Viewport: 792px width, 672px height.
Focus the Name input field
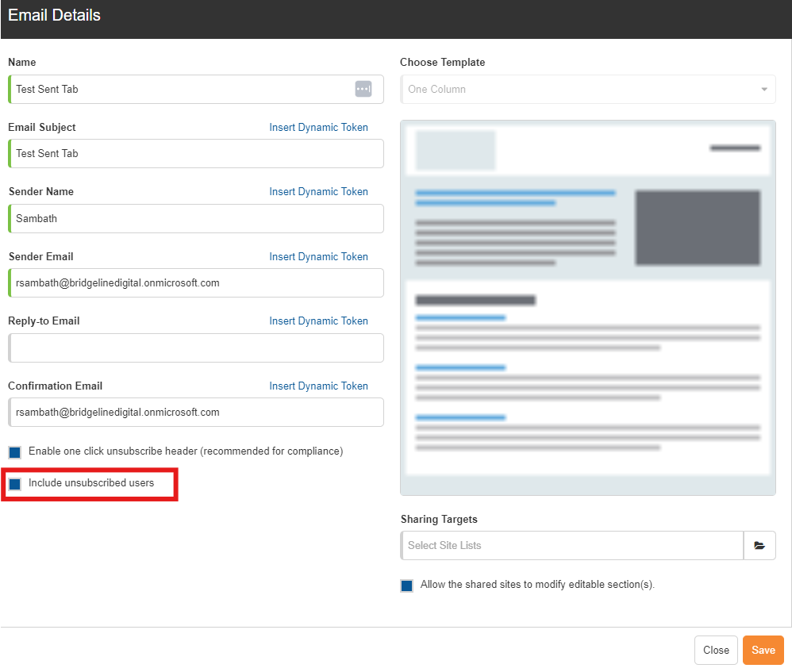click(x=196, y=90)
